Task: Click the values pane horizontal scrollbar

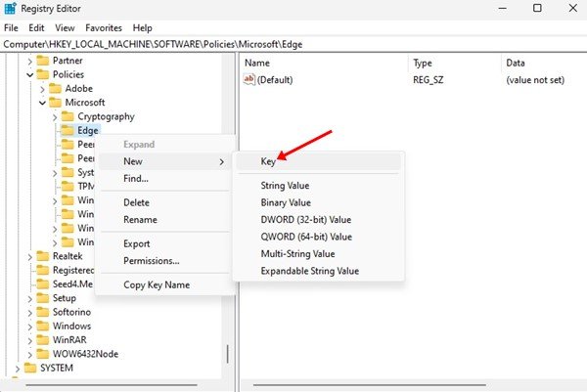Action: (370, 385)
